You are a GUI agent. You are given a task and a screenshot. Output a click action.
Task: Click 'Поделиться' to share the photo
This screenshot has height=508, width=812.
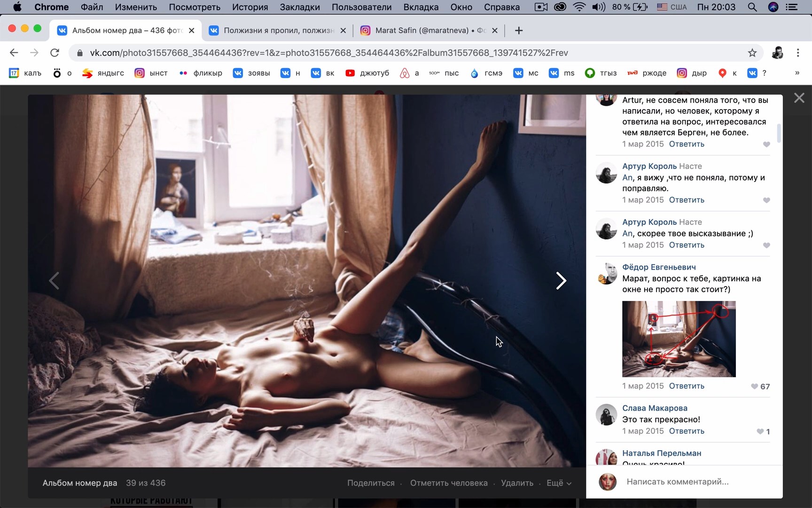371,483
